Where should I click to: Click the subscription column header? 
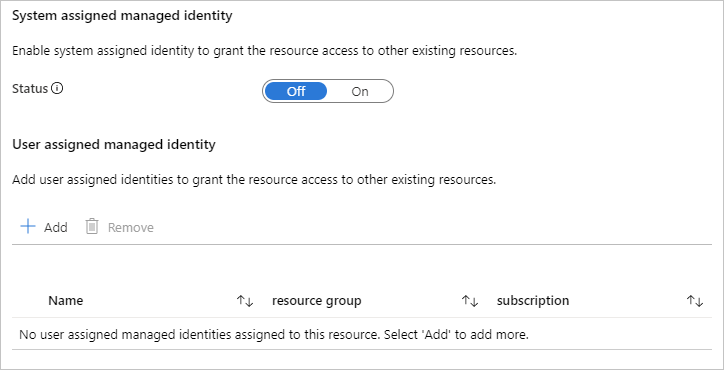pos(533,301)
